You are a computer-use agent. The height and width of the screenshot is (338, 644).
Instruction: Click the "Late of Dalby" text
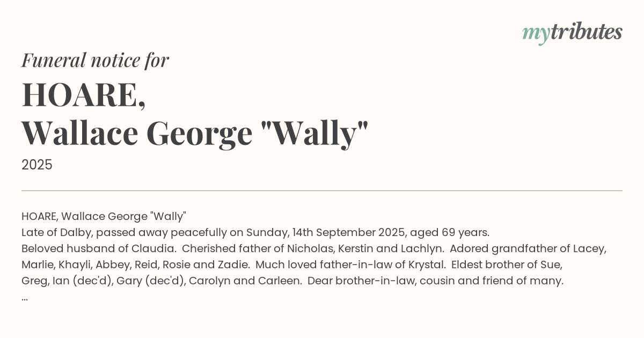[56, 233]
